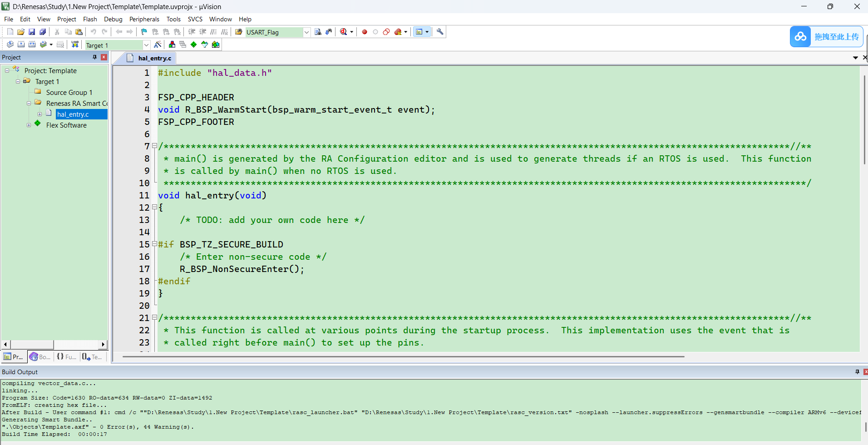Image resolution: width=868 pixels, height=445 pixels.
Task: Open the Flash menu
Action: (x=90, y=19)
